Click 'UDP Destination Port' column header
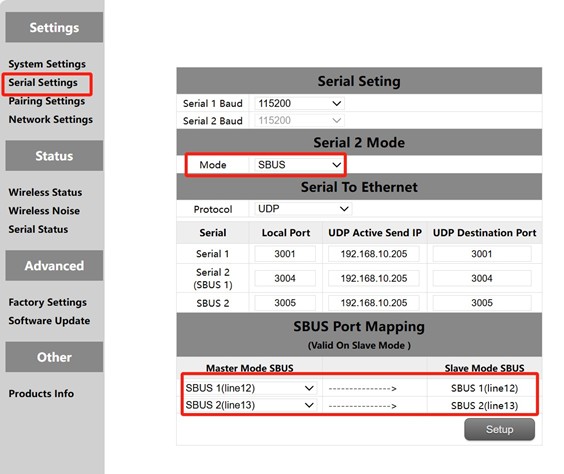The image size is (564, 474). [484, 233]
